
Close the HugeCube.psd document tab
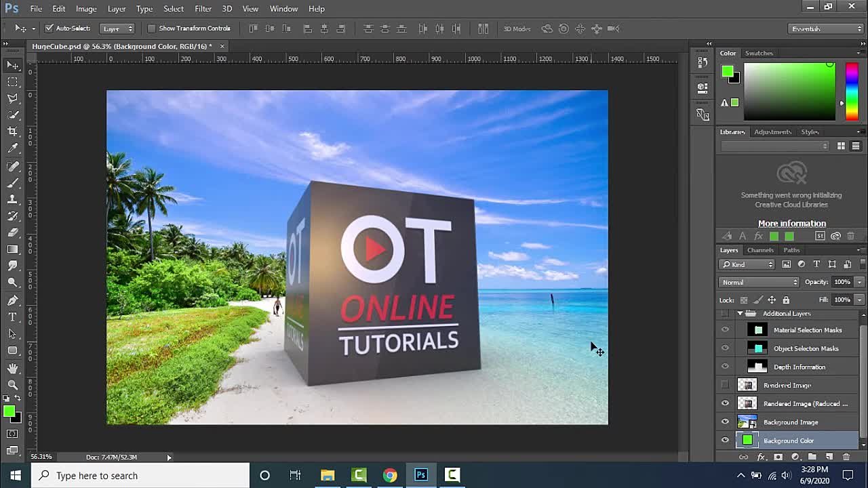[x=222, y=46]
